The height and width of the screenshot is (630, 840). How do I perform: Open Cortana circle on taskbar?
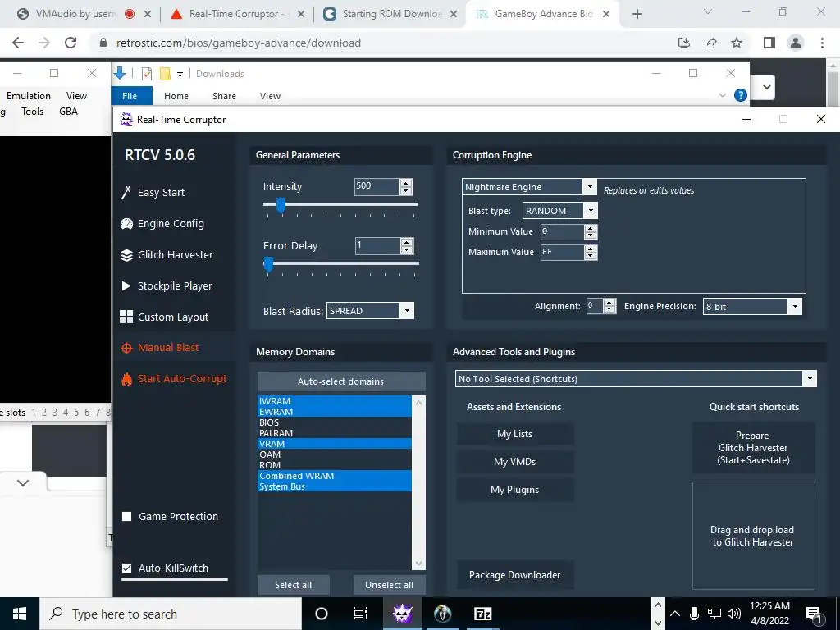[322, 614]
